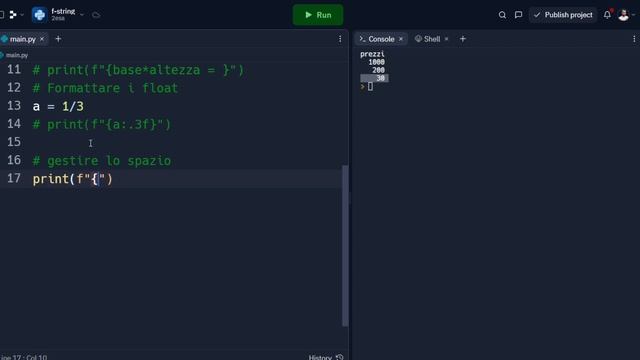
Task: Click 'prezzi' output in the console
Action: (372, 54)
